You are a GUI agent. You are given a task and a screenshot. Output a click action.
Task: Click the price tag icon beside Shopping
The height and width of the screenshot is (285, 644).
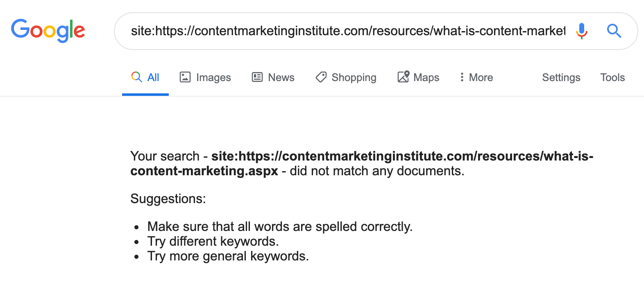click(x=321, y=77)
